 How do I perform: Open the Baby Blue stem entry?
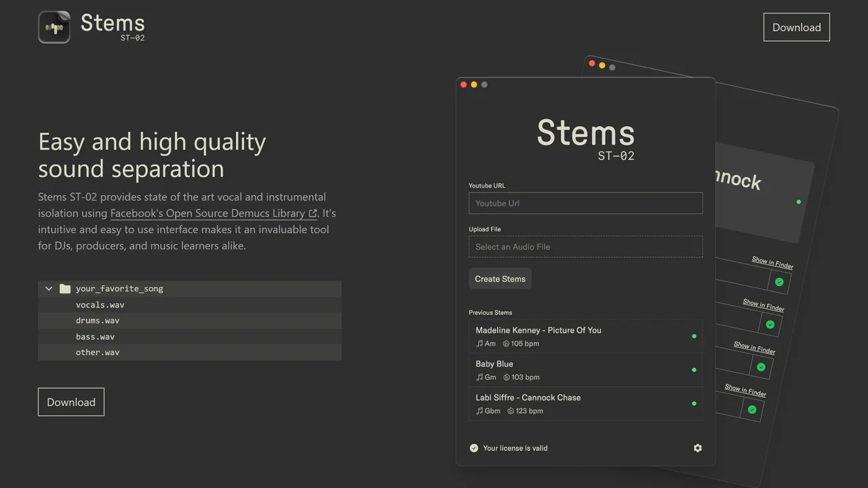coord(586,370)
